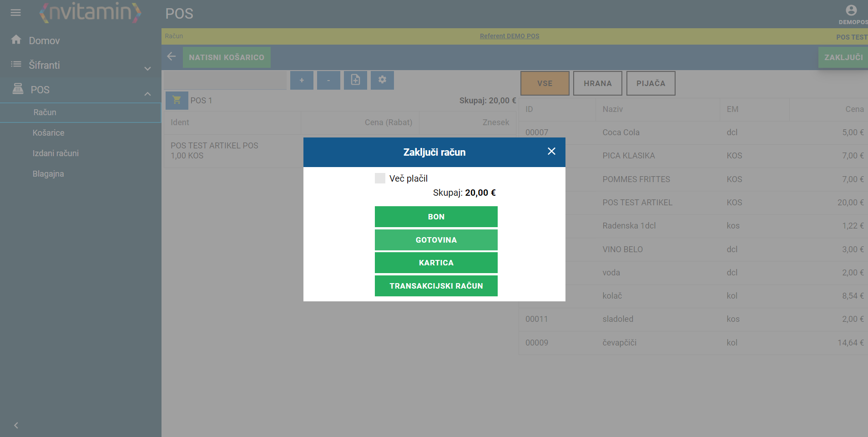868x437 pixels.
Task: Click the add document icon button
Action: pyautogui.click(x=355, y=80)
